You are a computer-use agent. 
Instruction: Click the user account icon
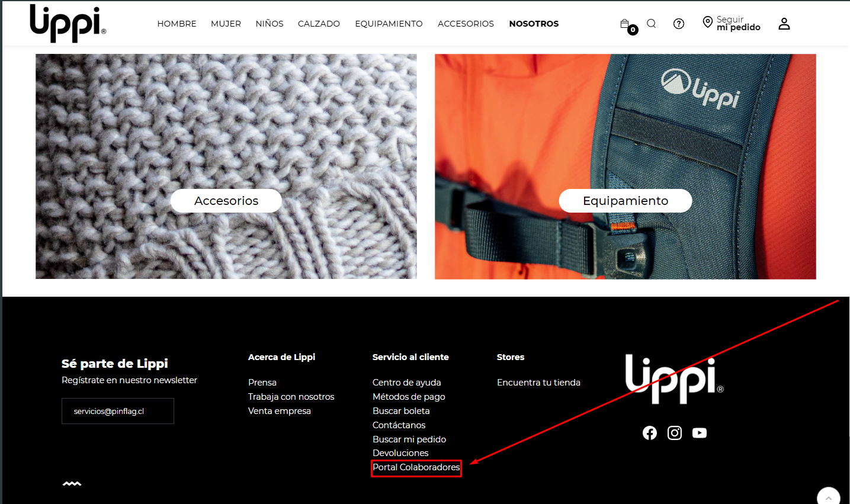pyautogui.click(x=784, y=24)
